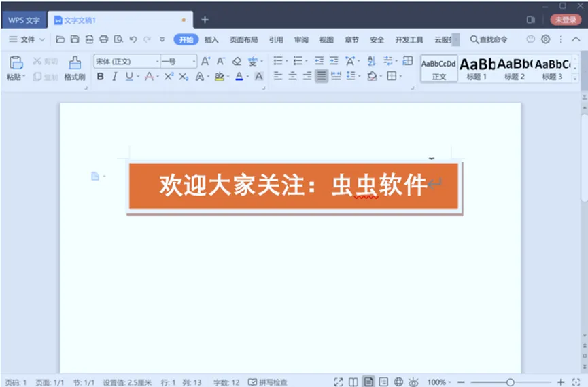588x387 pixels.
Task: Toggle strikethrough formatting
Action: pyautogui.click(x=149, y=77)
